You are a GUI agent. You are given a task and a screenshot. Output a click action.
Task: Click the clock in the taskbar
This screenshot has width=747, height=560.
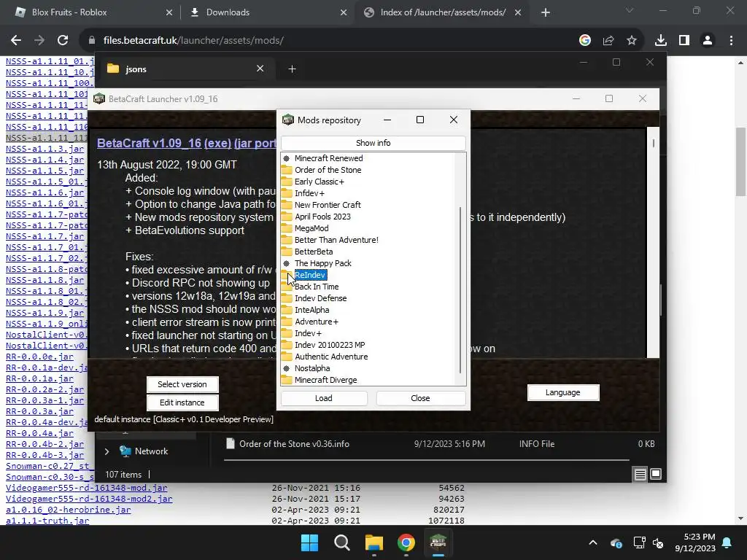695,542
